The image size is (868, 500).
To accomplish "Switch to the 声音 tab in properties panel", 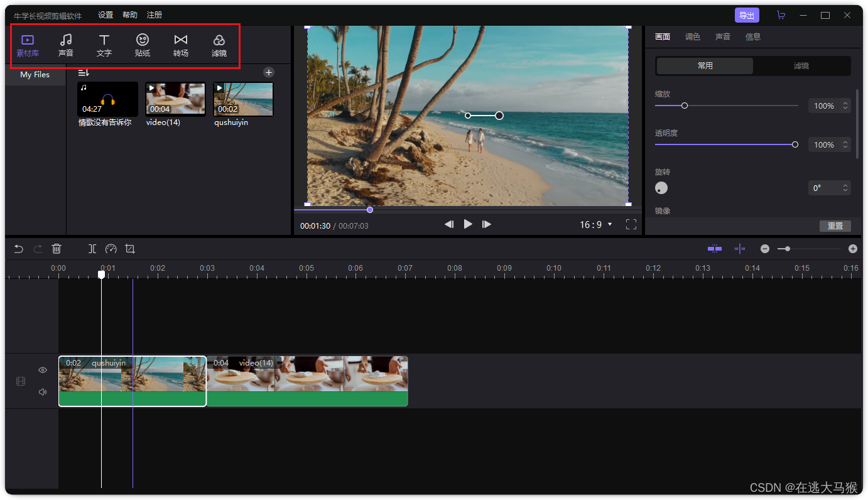I will [x=723, y=37].
